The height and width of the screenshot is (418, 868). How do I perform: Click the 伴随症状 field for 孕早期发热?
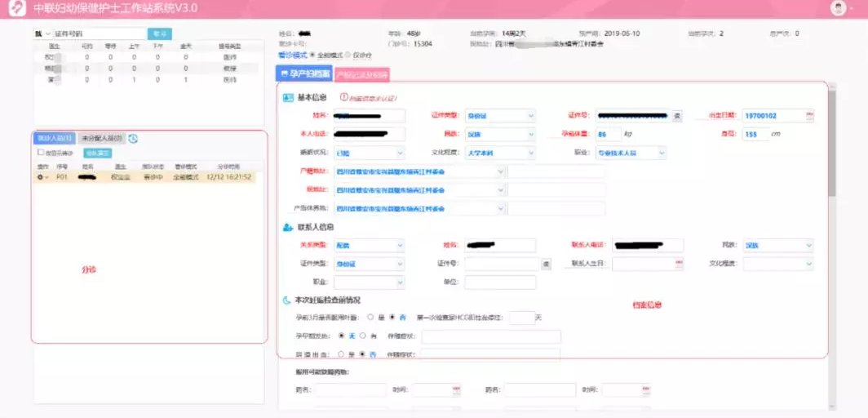point(491,336)
